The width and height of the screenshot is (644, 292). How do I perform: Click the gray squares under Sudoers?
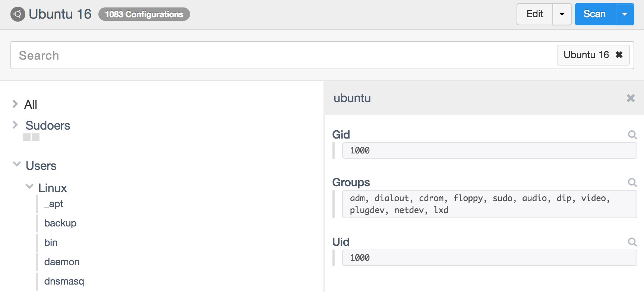pos(31,137)
